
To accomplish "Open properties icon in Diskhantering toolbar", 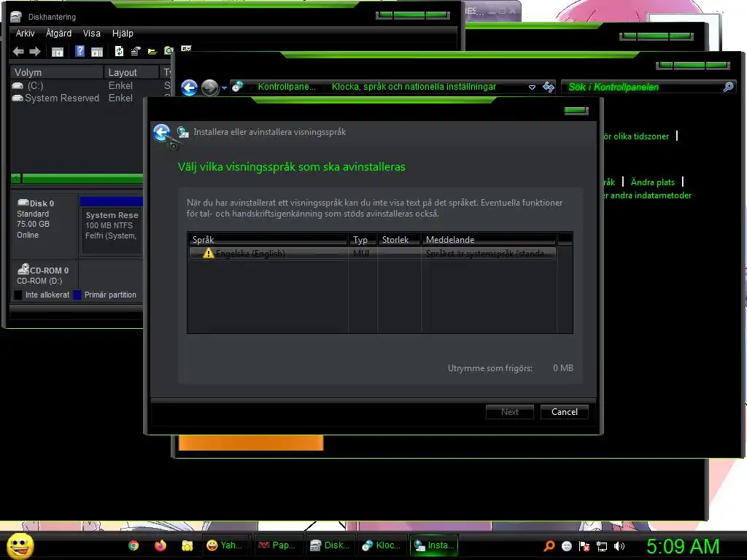I will [x=136, y=51].
